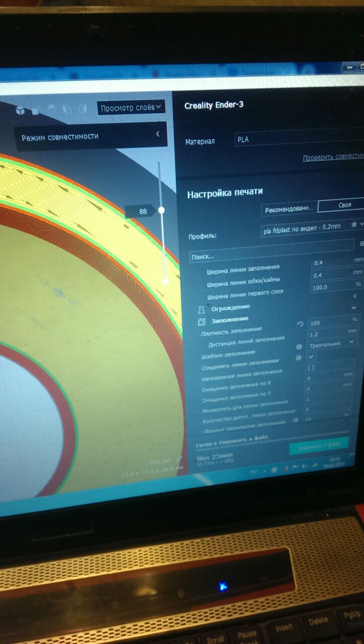Adjust the upper layer slider handle
Viewport: 364px width, 644px height.
(x=162, y=210)
